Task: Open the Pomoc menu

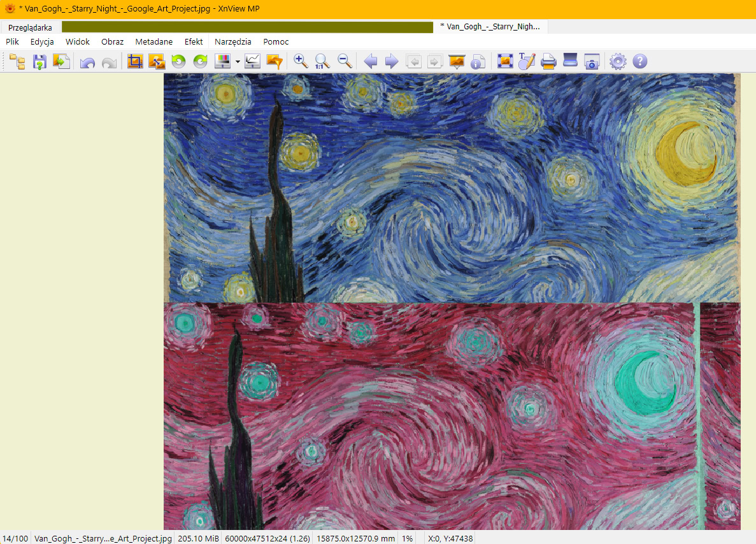Action: tap(276, 42)
